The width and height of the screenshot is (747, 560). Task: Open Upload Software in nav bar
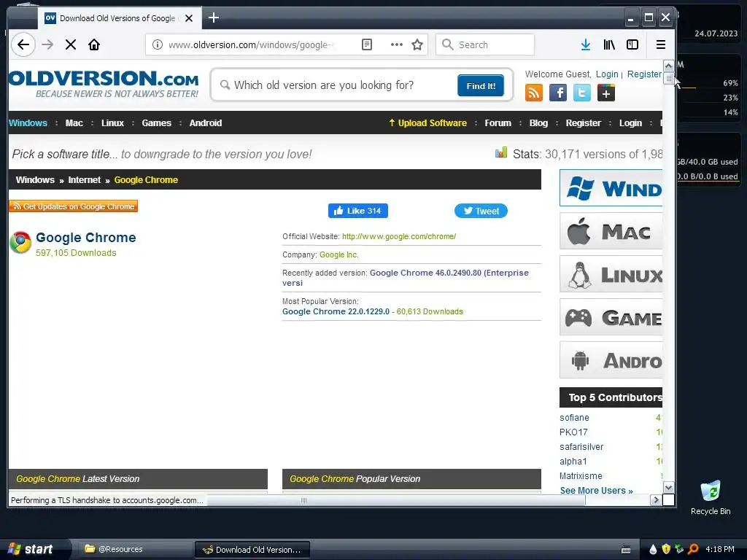427,122
